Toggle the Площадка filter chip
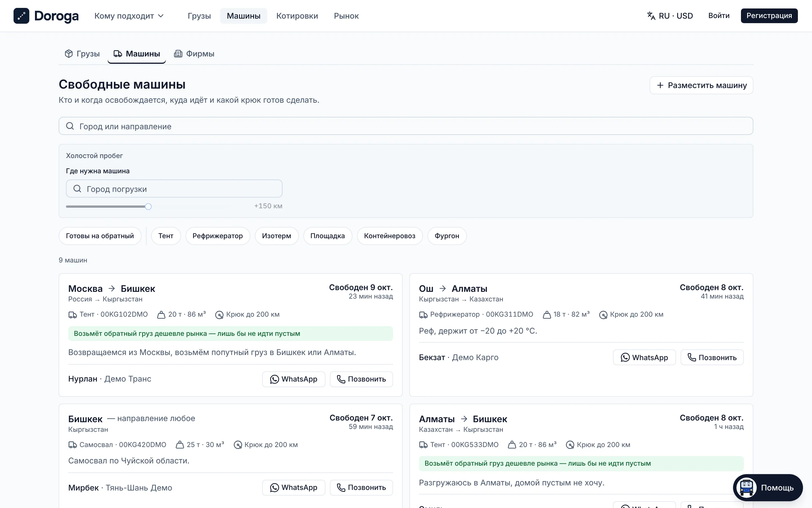 coord(328,236)
